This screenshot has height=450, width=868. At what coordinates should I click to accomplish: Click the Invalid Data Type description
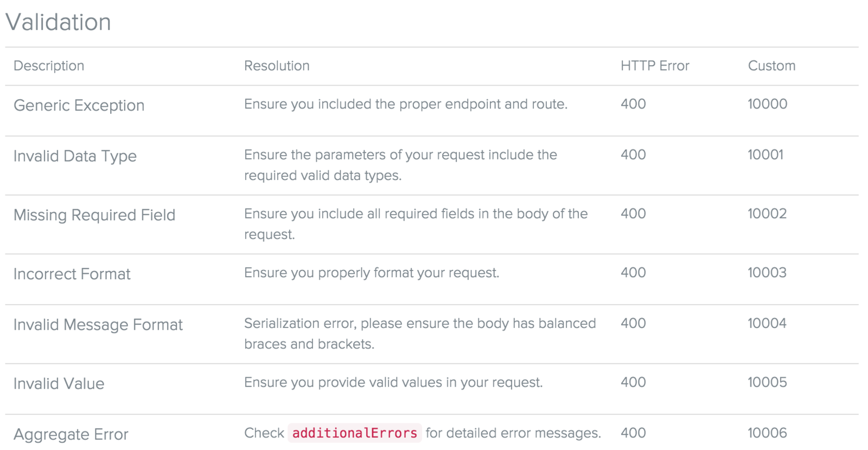point(75,156)
